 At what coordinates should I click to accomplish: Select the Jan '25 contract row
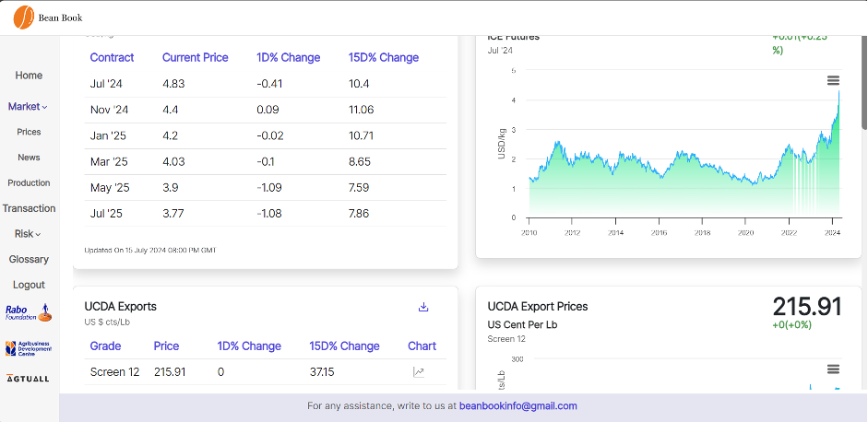point(265,136)
